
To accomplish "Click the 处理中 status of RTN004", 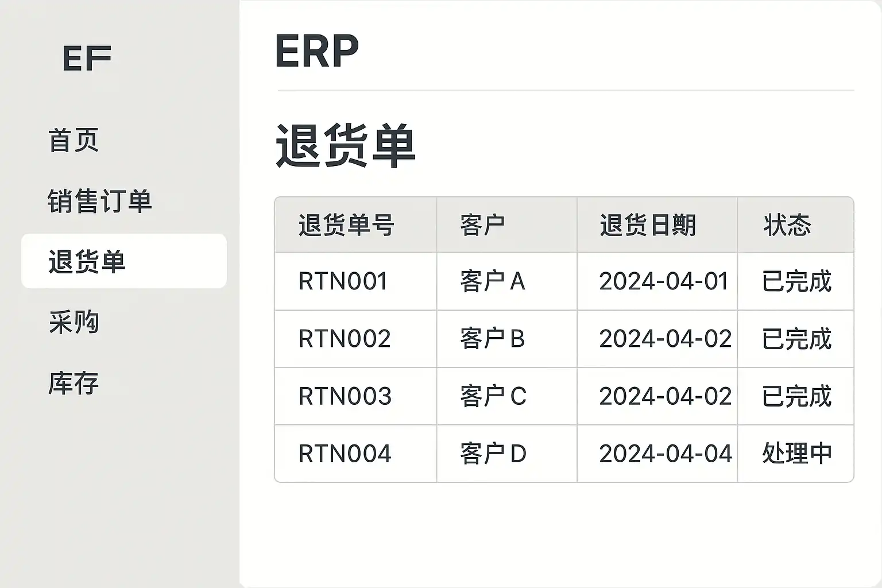I will [x=796, y=454].
